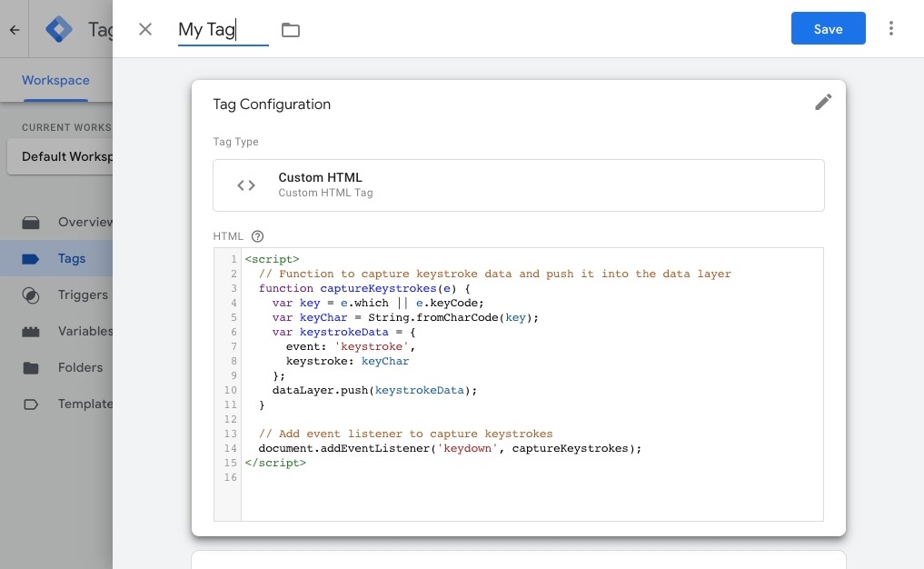The image size is (924, 569).
Task: Click the "event: 'keystroke'" line
Action: (351, 346)
